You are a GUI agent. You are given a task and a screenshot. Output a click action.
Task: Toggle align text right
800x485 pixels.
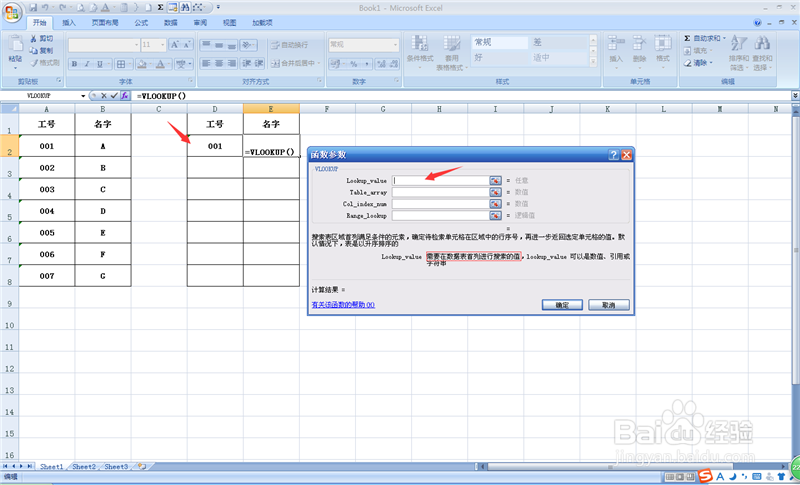tap(232, 64)
